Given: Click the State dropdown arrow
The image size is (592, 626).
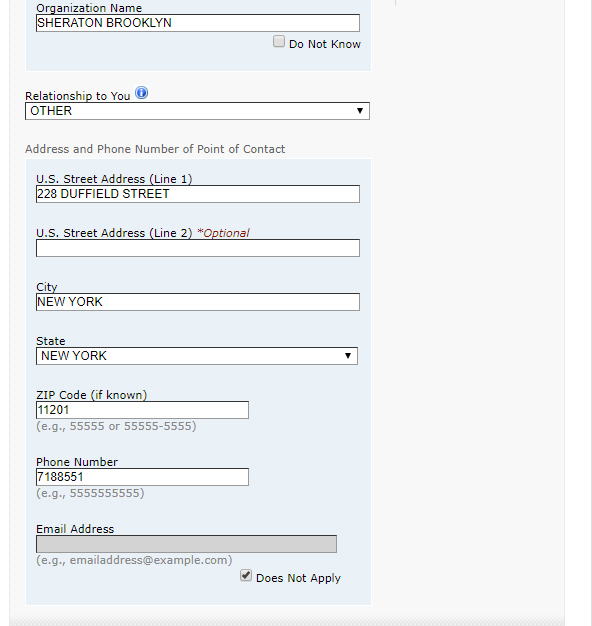Looking at the screenshot, I should [x=348, y=356].
